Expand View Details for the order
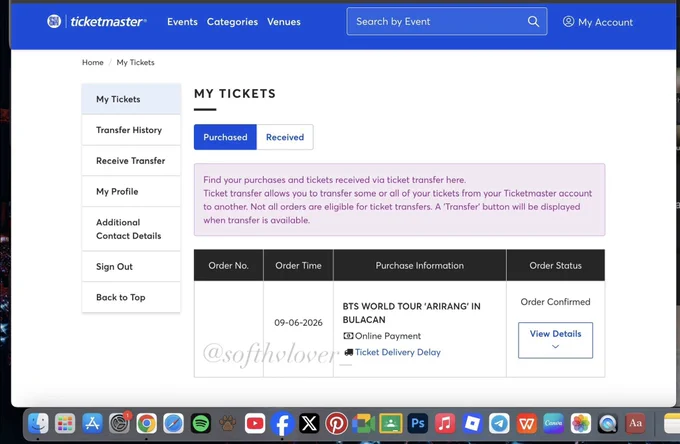Screen dimensions: 680x444 [555, 340]
